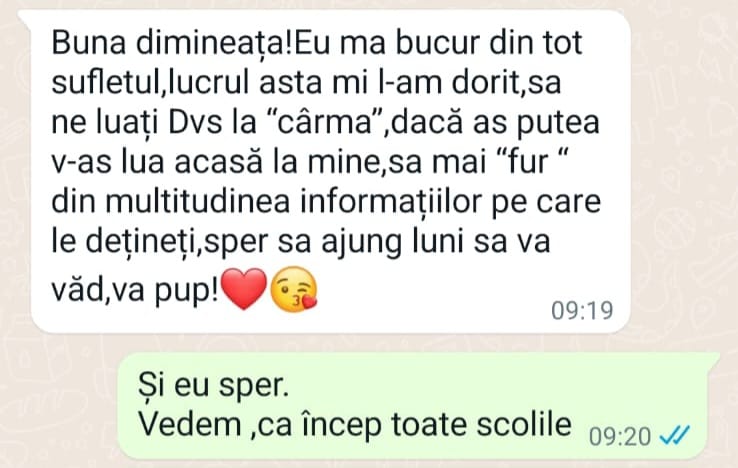Click the "Și eu sper." line

click(x=213, y=385)
